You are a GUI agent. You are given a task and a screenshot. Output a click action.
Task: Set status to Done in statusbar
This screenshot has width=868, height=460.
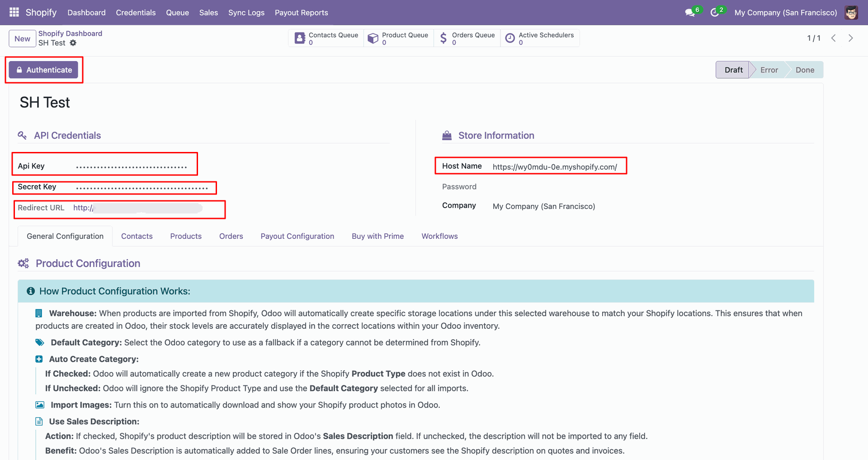click(804, 70)
